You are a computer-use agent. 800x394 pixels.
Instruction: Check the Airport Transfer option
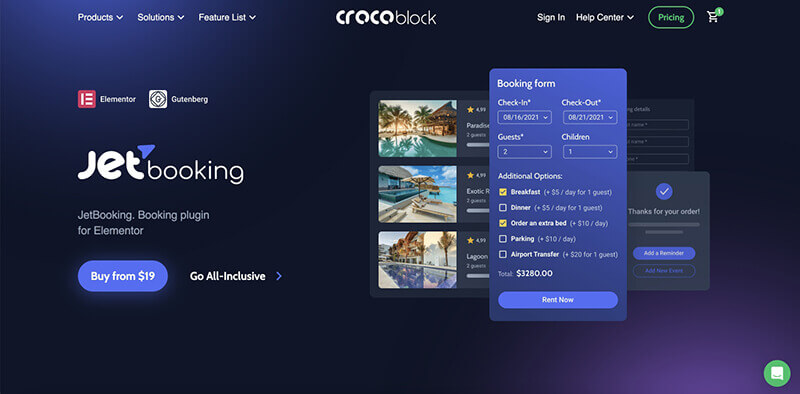point(503,254)
